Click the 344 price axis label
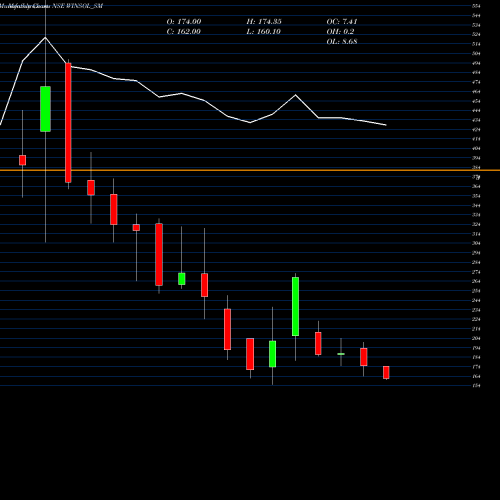 click(476, 205)
